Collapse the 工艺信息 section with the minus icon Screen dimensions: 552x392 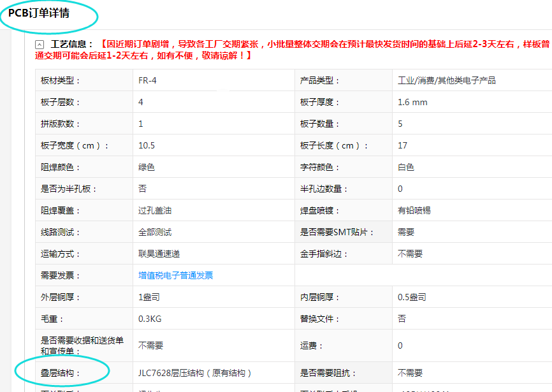click(40, 45)
